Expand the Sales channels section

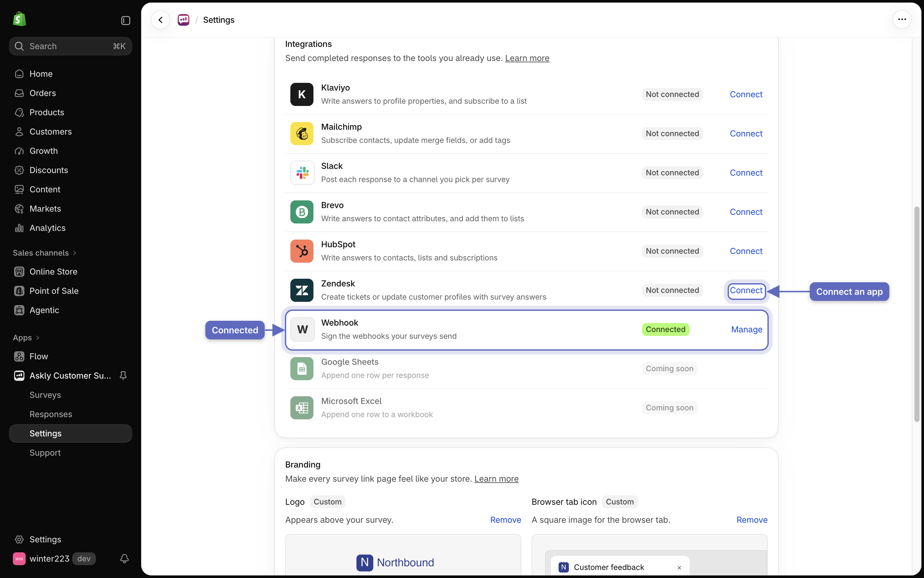tap(45, 253)
